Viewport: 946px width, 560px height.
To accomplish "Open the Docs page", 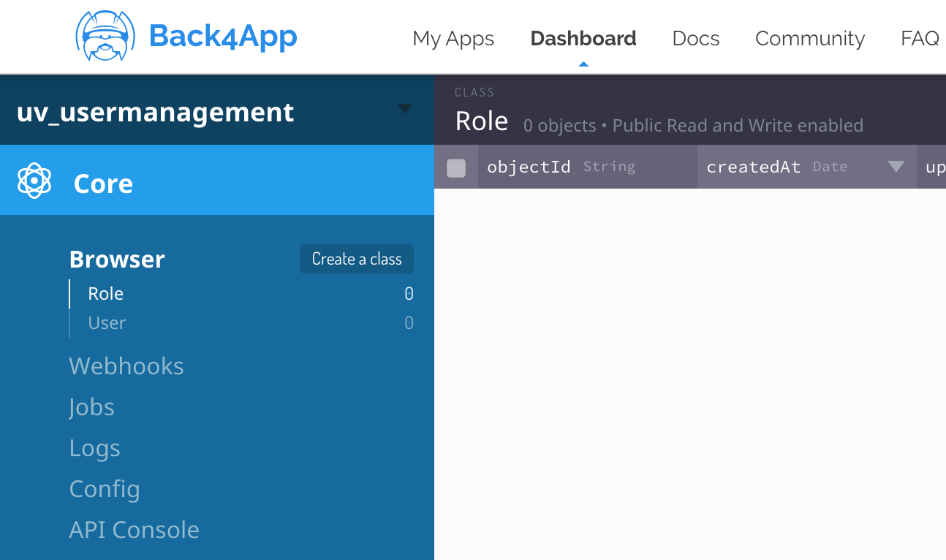I will pos(696,38).
